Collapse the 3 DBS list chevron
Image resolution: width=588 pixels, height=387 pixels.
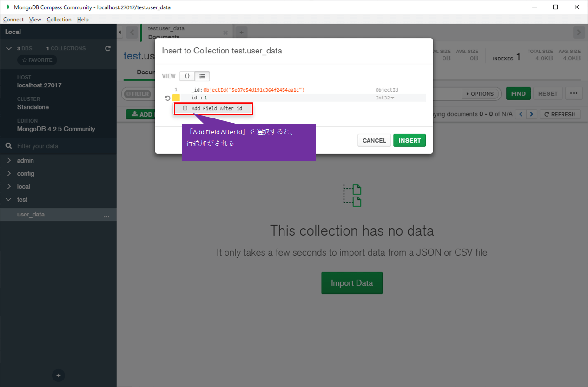click(8, 48)
